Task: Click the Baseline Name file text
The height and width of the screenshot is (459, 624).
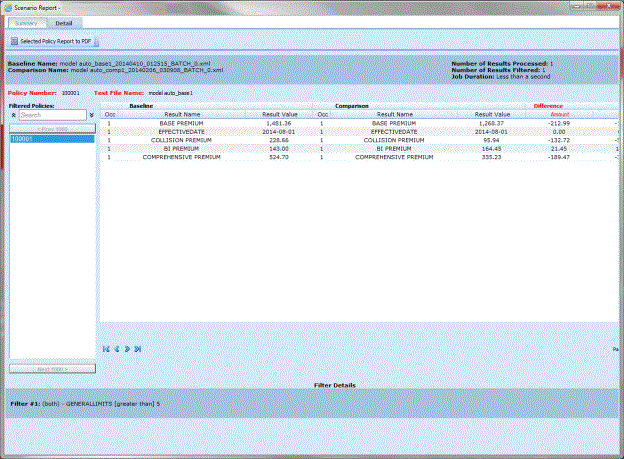Action: tap(135, 63)
